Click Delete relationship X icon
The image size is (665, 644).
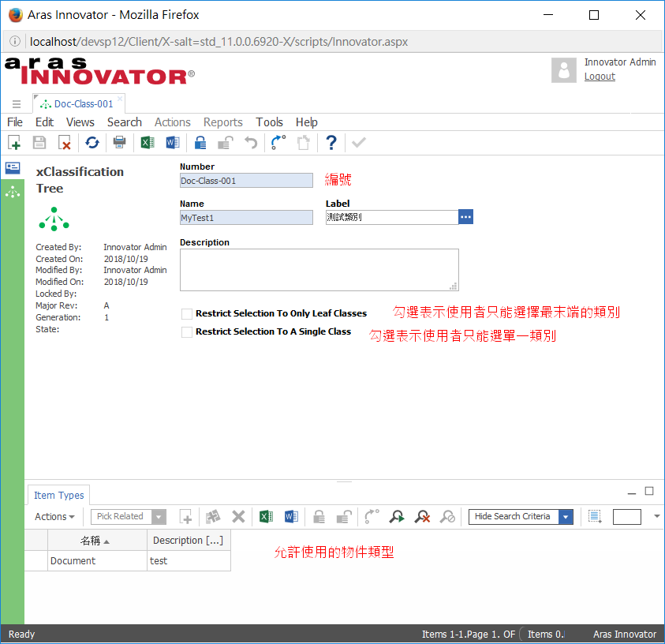238,517
